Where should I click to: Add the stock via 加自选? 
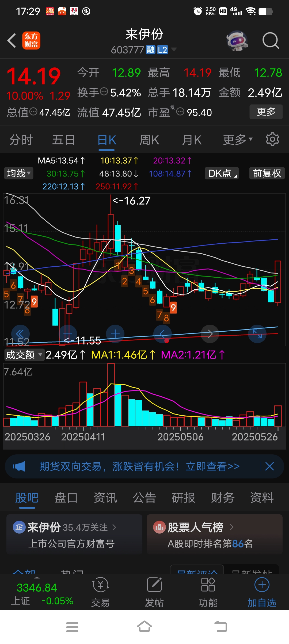click(262, 592)
